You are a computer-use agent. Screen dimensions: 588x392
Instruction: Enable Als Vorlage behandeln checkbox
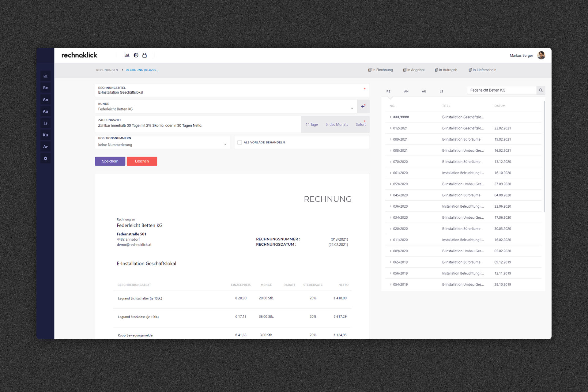point(239,142)
